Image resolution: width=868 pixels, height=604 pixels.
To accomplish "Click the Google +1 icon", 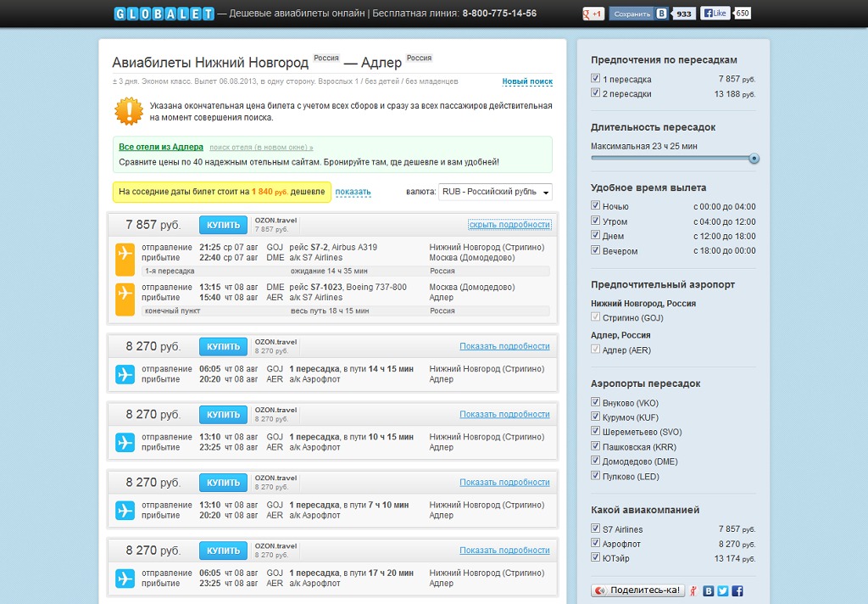I will [593, 14].
